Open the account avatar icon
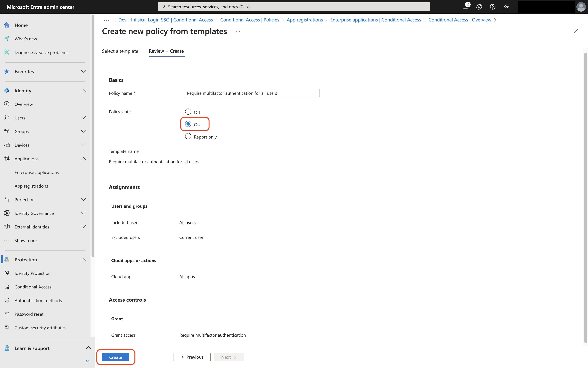Image resolution: width=588 pixels, height=368 pixels. pyautogui.click(x=581, y=7)
